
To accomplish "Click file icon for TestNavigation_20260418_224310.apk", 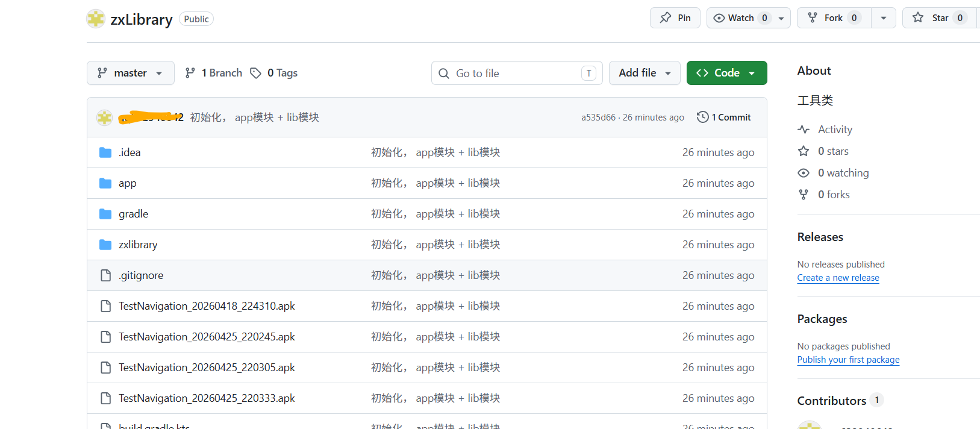I will coord(105,306).
